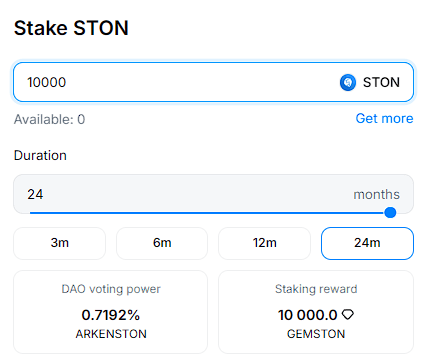The image size is (437, 362).
Task: Click the months duration field showing 24
Action: pos(213,194)
